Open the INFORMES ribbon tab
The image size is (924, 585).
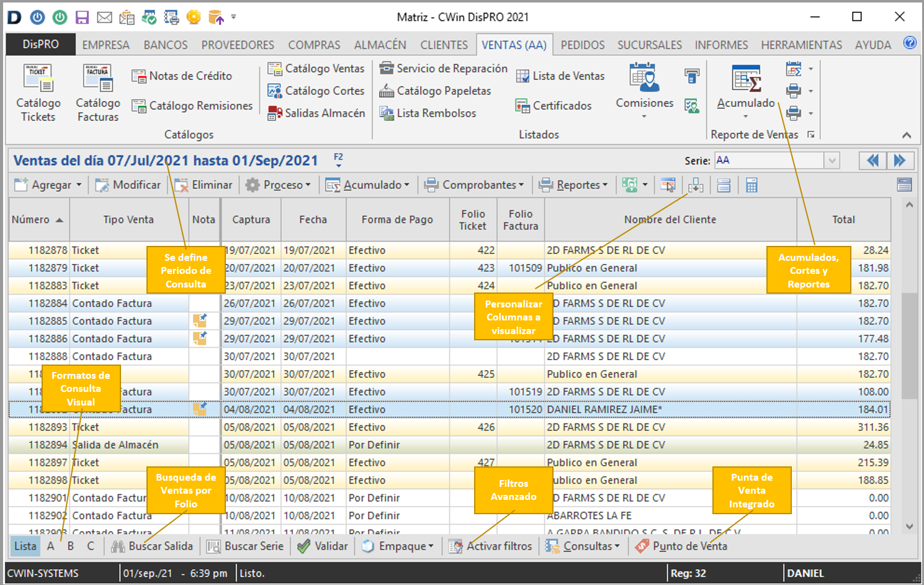[721, 45]
